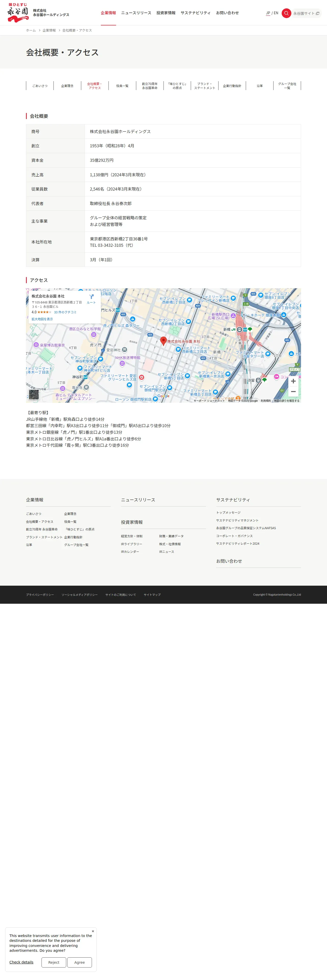Open footer 会社概要・アクセス link
Screen dimensions: 327x980
[x=39, y=522]
